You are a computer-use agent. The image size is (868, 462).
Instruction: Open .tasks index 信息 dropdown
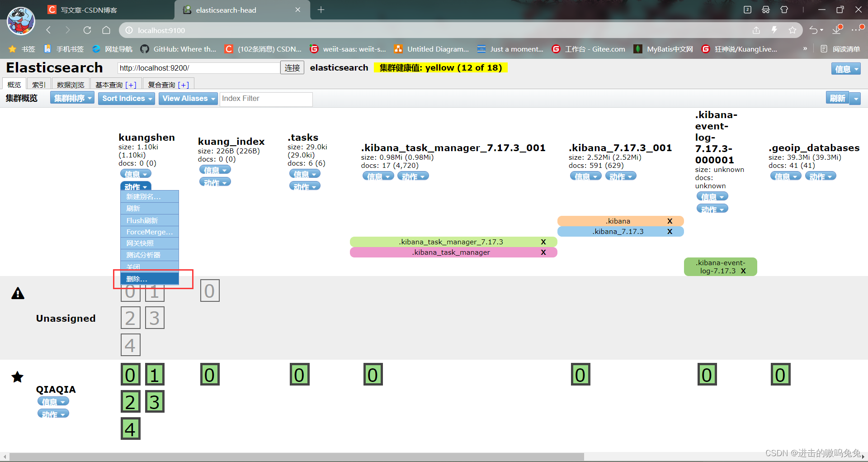tap(305, 174)
